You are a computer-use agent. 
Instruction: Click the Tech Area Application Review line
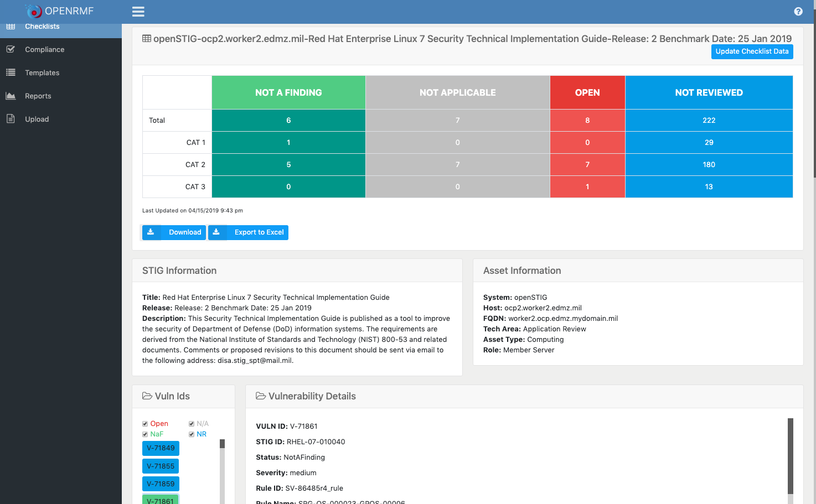tap(535, 329)
